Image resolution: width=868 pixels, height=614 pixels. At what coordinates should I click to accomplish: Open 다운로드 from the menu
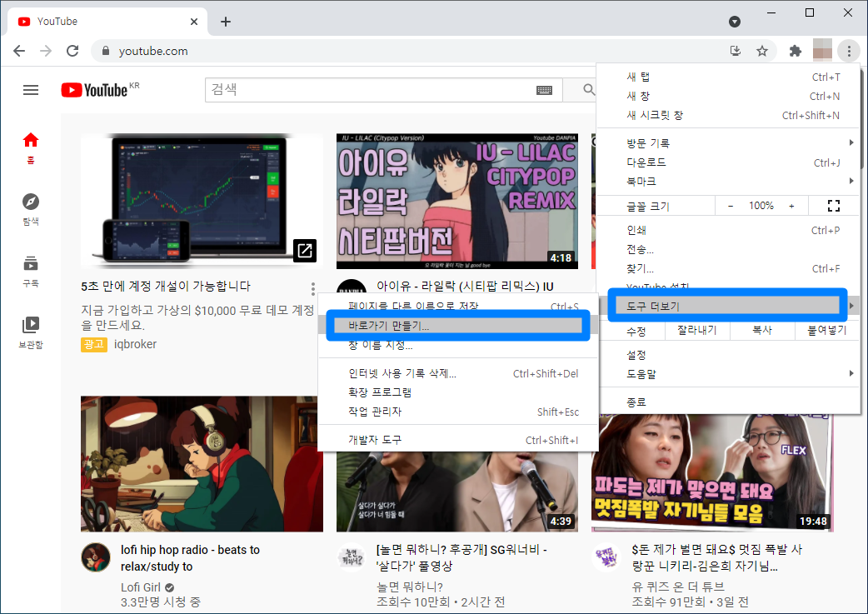730,162
